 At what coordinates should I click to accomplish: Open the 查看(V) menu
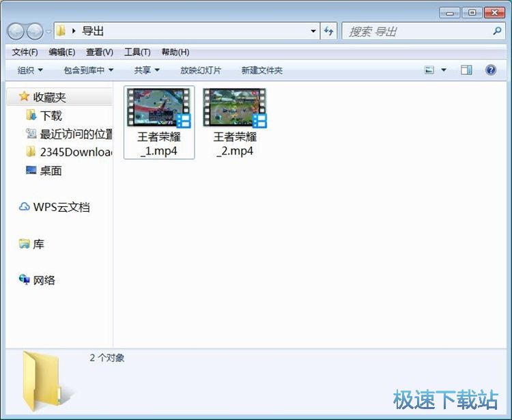coord(100,53)
